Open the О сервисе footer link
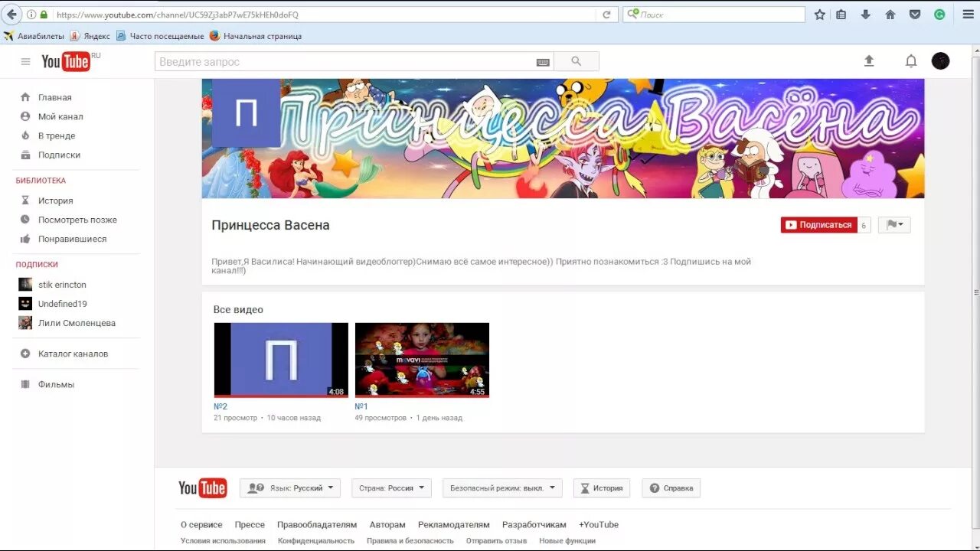The image size is (980, 551). [201, 525]
